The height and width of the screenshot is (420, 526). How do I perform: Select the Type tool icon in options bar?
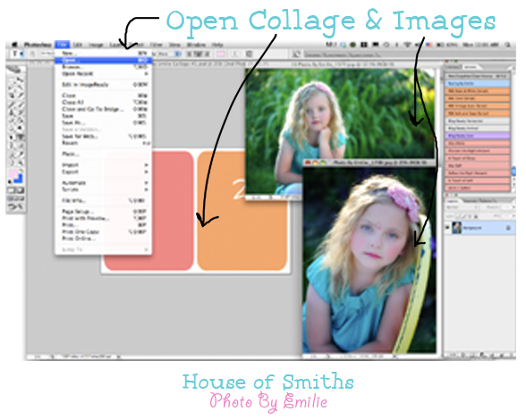pos(14,54)
